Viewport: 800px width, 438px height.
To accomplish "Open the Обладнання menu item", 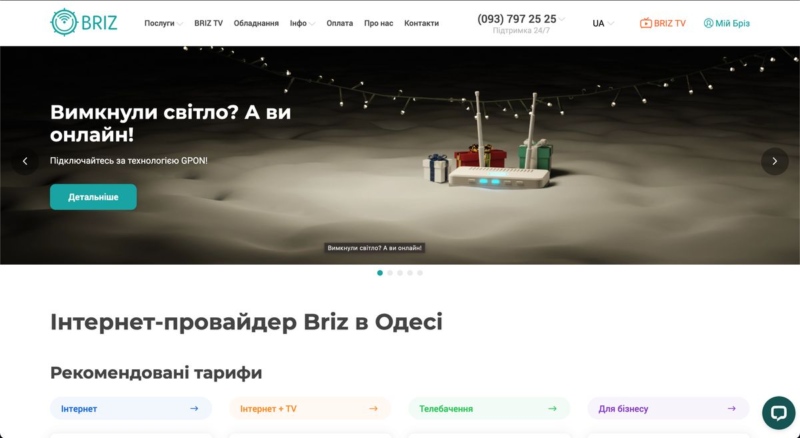I will coord(256,23).
